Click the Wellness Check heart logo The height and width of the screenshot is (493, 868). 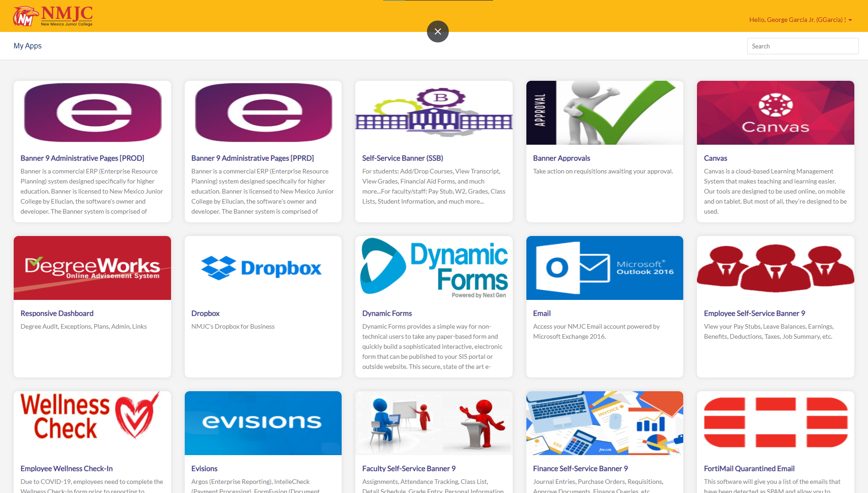click(x=92, y=423)
